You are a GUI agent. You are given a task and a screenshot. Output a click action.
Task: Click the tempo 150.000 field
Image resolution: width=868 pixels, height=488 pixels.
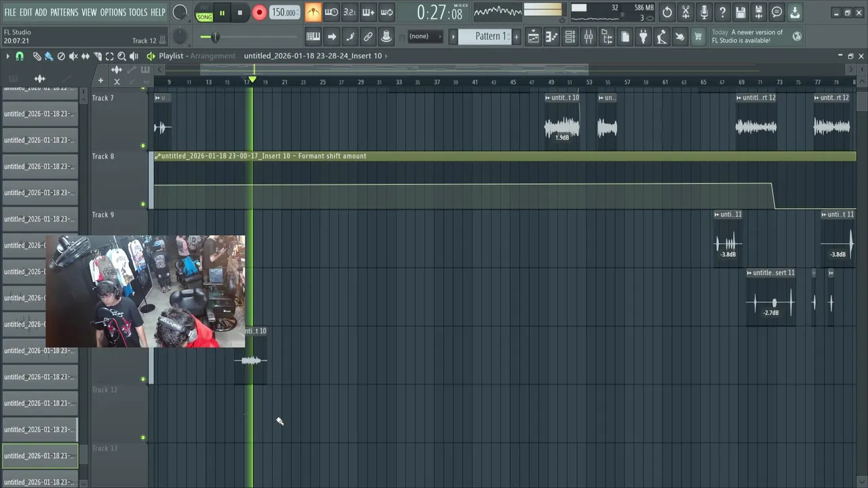(x=284, y=13)
